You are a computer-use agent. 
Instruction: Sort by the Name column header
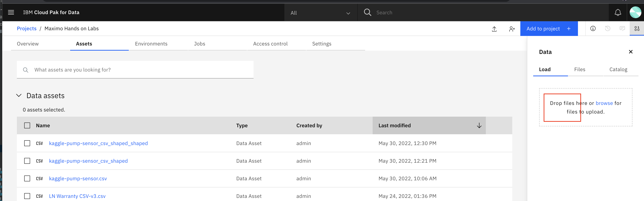43,125
